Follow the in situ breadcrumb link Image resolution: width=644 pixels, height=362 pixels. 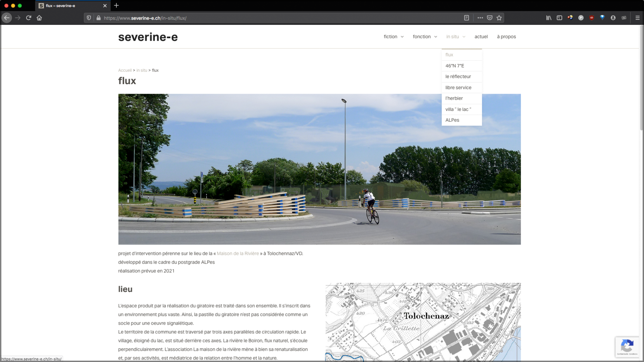pyautogui.click(x=142, y=70)
